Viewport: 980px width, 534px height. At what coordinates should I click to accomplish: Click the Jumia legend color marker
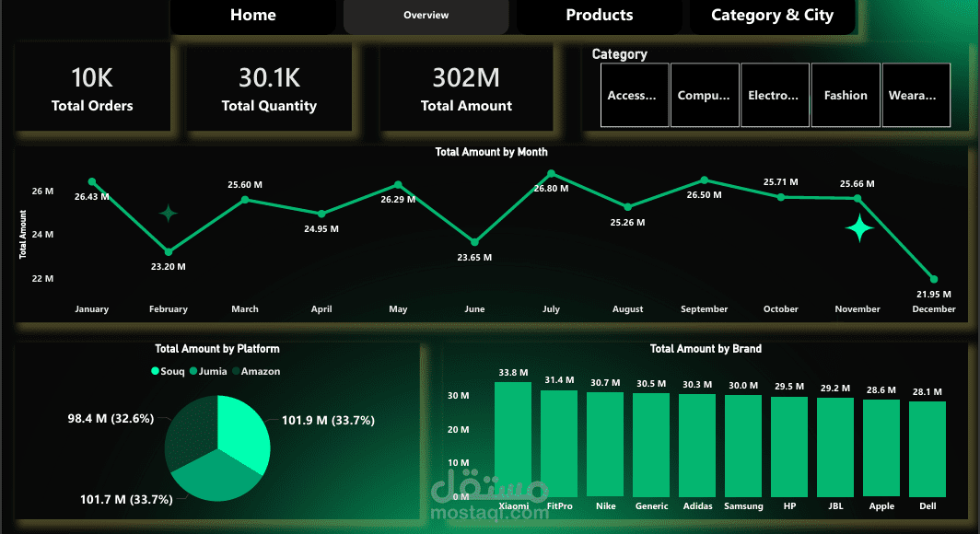[193, 371]
